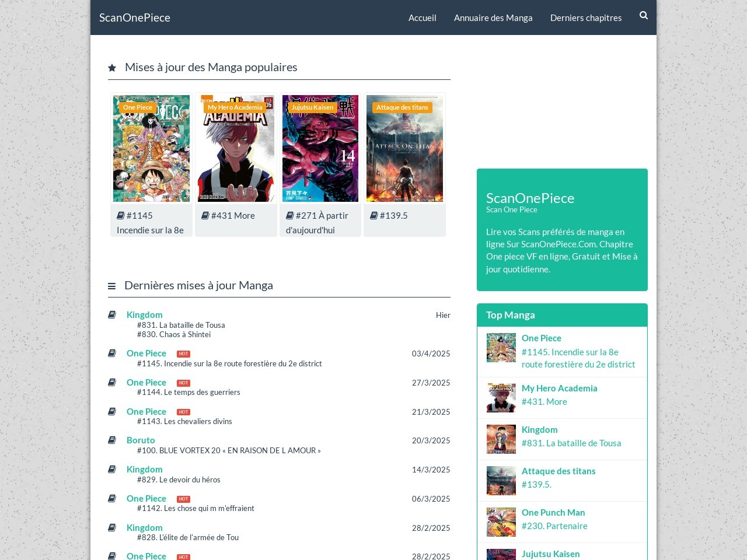Click the orange My Hero Academia label
The image size is (747, 560).
(235, 107)
